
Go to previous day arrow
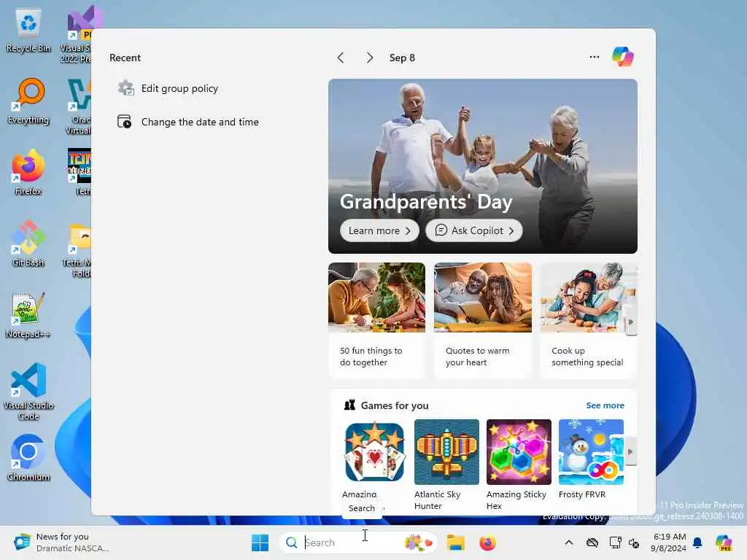pyautogui.click(x=341, y=58)
